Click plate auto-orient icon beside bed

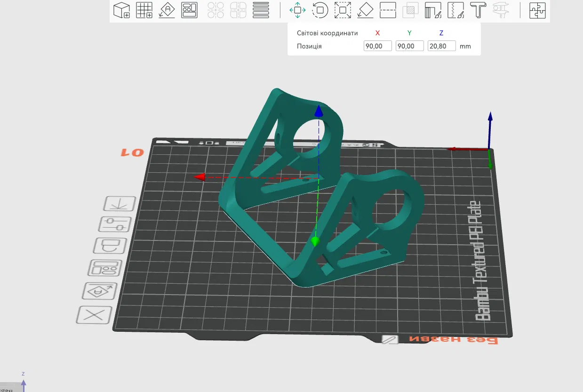click(x=99, y=292)
